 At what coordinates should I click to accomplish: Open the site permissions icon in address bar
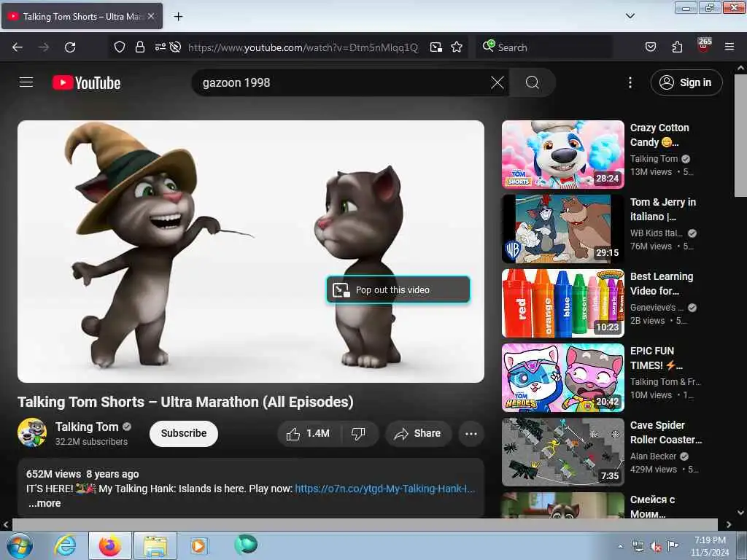click(x=160, y=47)
